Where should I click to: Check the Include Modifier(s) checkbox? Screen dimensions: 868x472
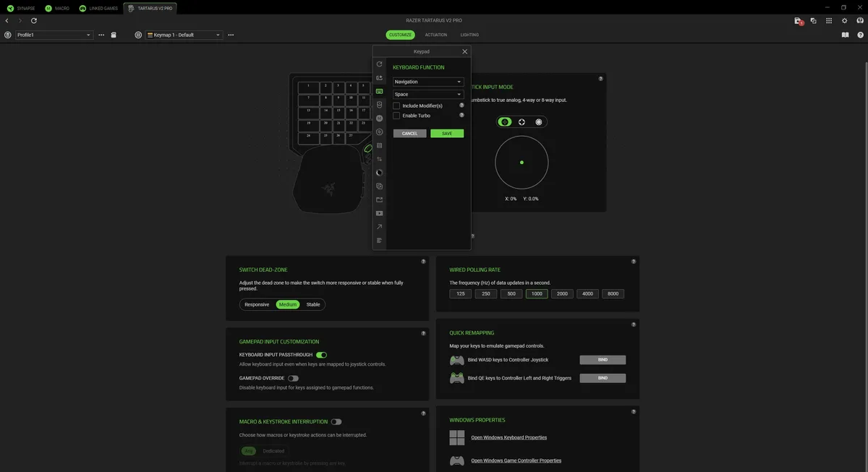click(396, 106)
